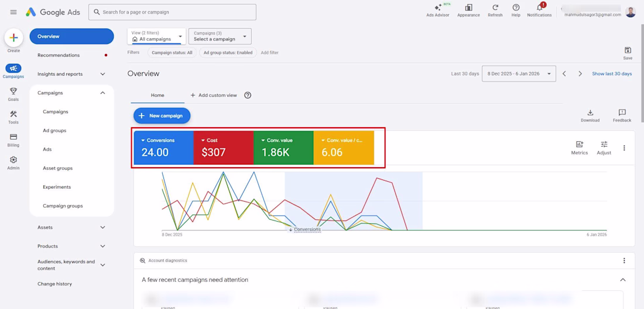The image size is (644, 309).
Task: Open Ads page
Action: tap(47, 150)
